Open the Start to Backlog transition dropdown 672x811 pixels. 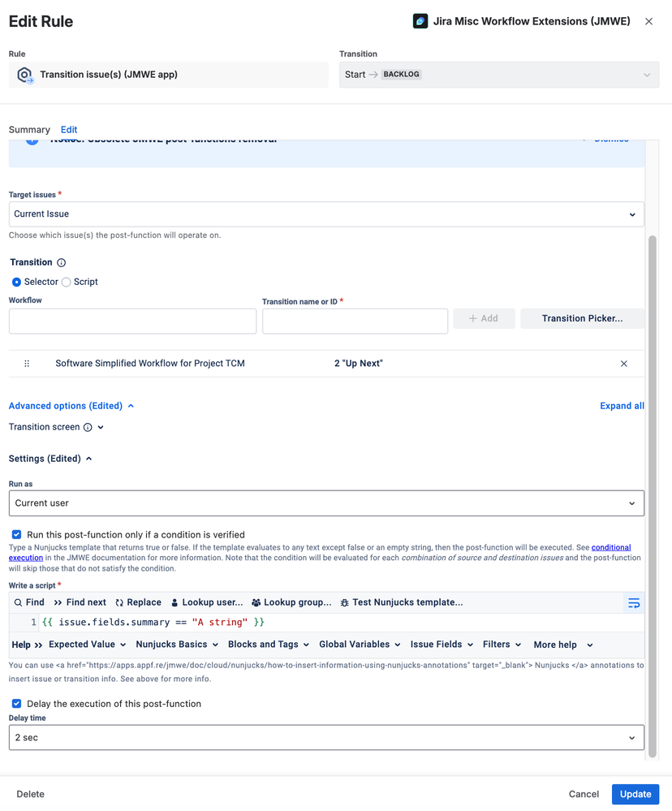click(499, 75)
